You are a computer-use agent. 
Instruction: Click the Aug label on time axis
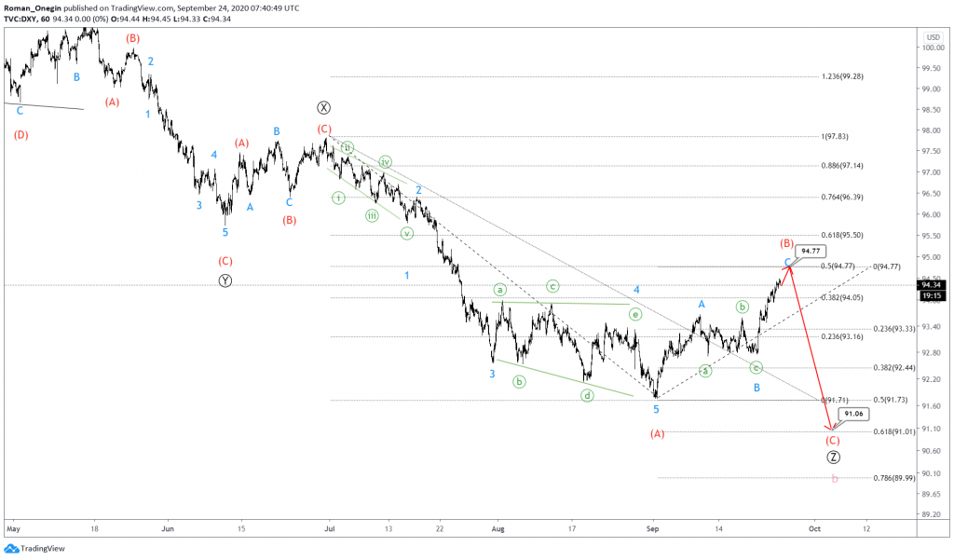pyautogui.click(x=497, y=529)
